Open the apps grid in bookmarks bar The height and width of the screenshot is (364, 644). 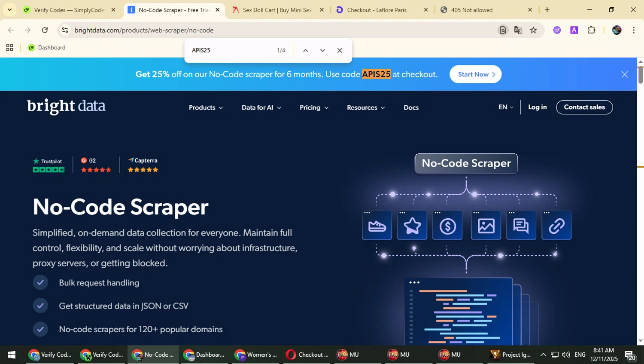click(9, 48)
